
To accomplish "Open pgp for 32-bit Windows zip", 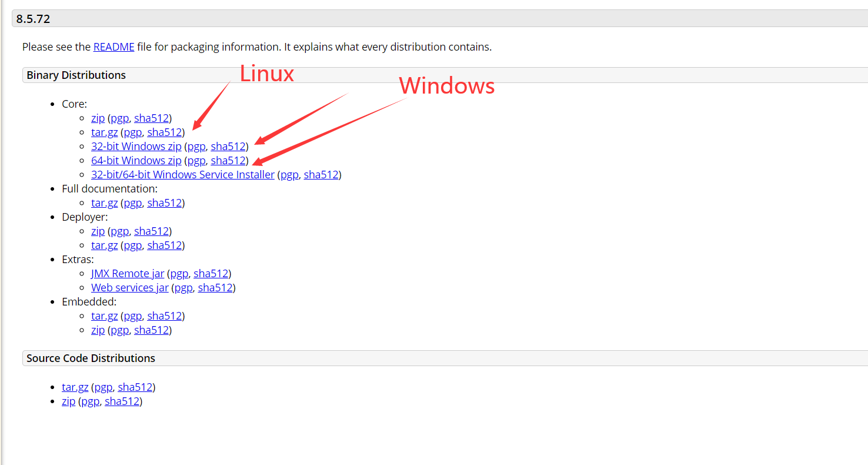I will [x=196, y=147].
